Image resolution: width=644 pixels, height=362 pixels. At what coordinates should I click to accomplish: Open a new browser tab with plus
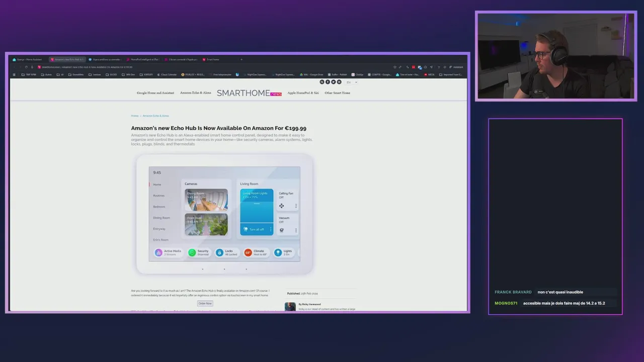[x=242, y=59]
